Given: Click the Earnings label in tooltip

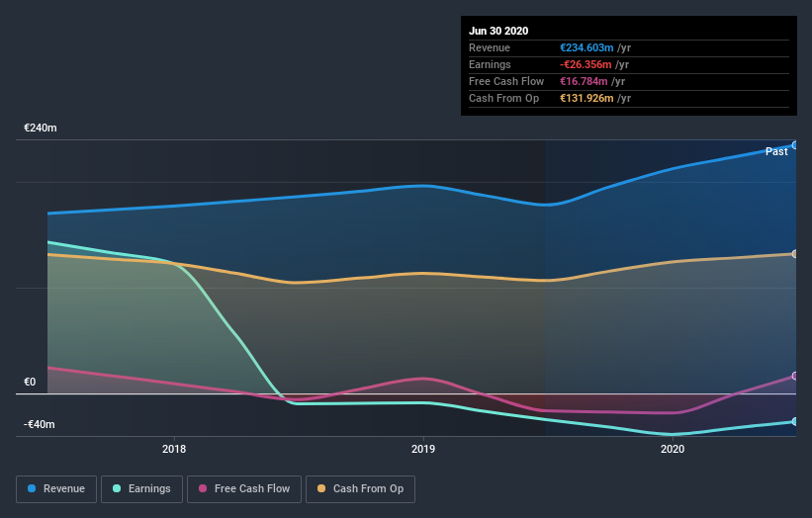Looking at the screenshot, I should pyautogui.click(x=490, y=64).
